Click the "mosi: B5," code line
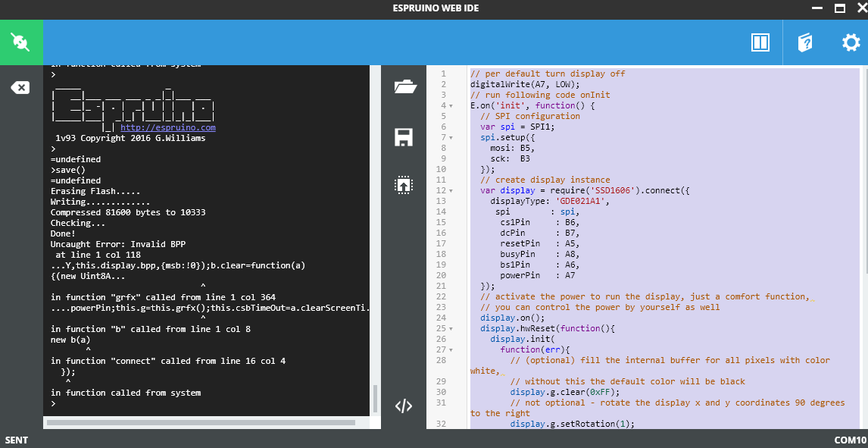 point(512,148)
